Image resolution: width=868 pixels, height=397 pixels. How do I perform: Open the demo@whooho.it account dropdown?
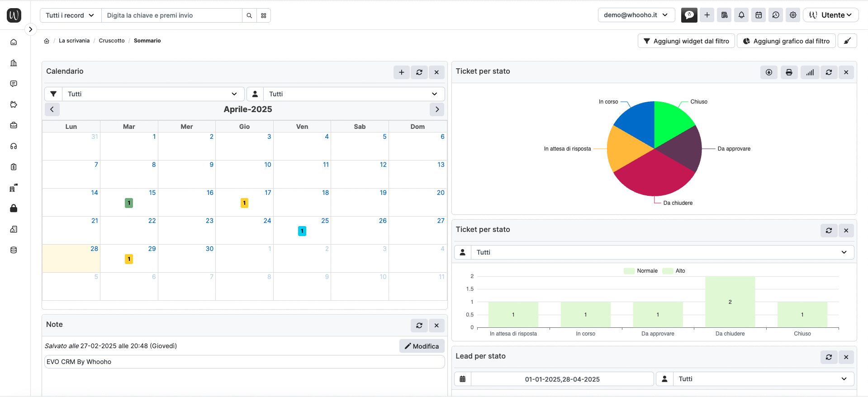click(x=636, y=15)
